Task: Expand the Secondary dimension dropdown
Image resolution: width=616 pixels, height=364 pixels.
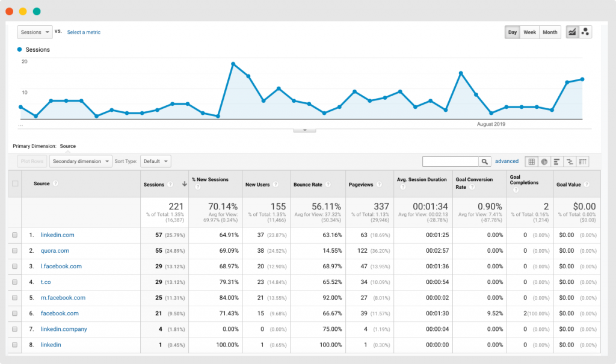Action: (x=81, y=161)
